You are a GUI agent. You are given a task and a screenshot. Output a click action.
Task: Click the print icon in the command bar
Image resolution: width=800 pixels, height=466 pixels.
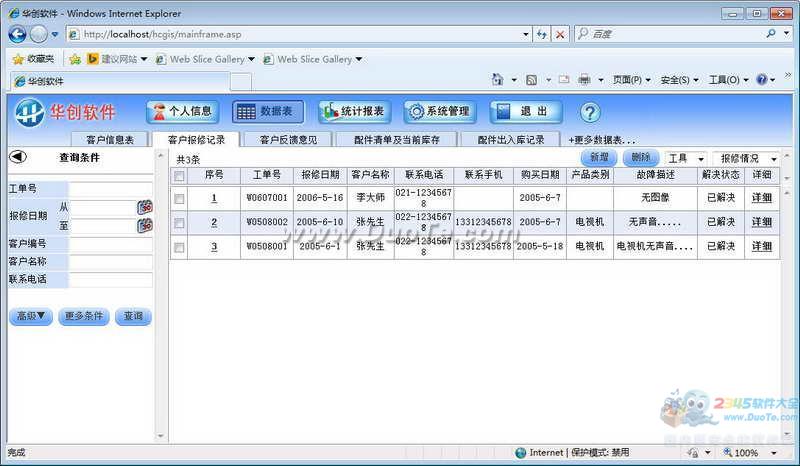[x=584, y=80]
